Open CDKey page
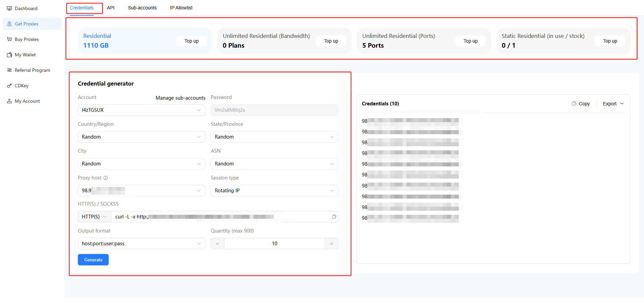 coord(32,86)
